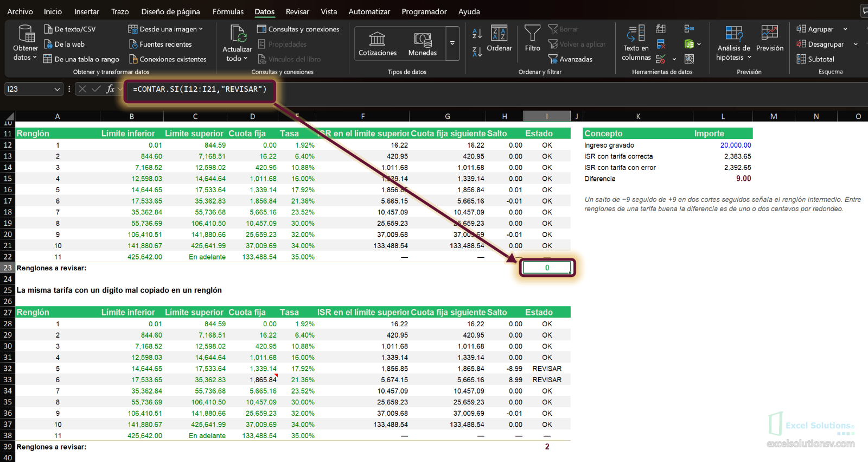The image size is (868, 462).
Task: Toggle the Filtro button
Action: point(533,39)
